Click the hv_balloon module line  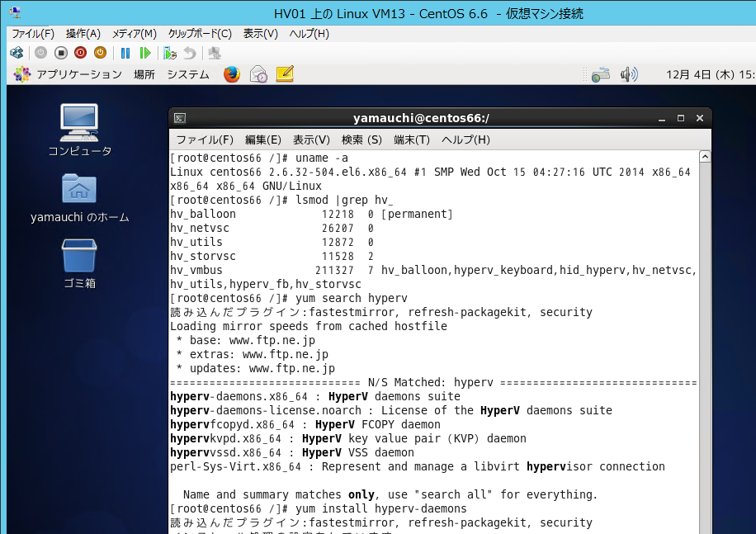point(311,214)
